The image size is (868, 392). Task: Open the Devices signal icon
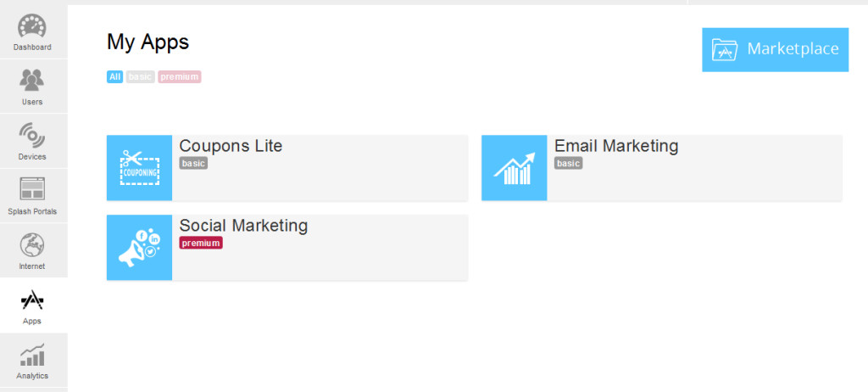32,135
